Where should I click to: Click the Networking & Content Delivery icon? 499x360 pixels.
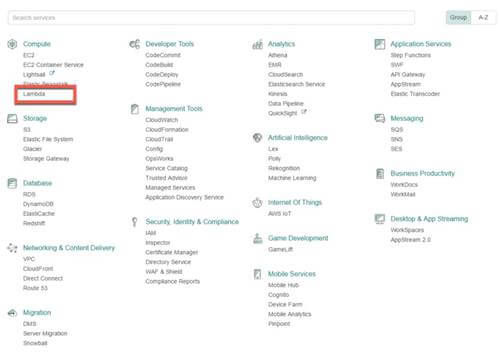[12, 248]
